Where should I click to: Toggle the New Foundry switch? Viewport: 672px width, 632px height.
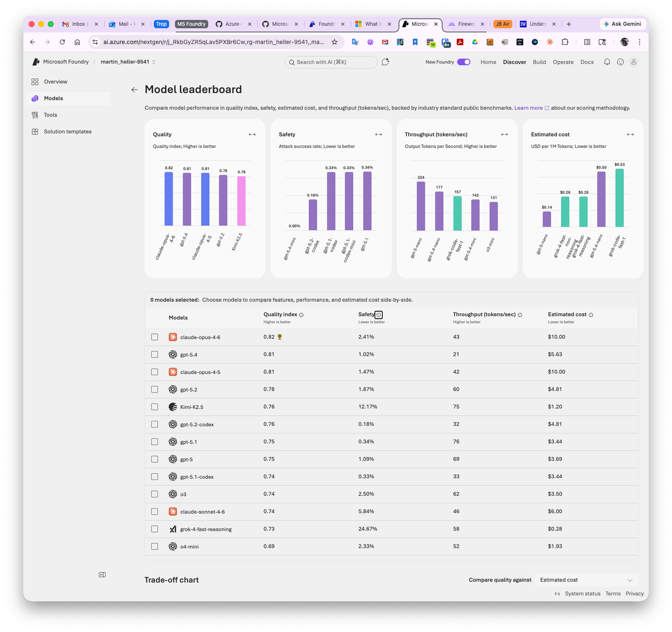point(464,62)
